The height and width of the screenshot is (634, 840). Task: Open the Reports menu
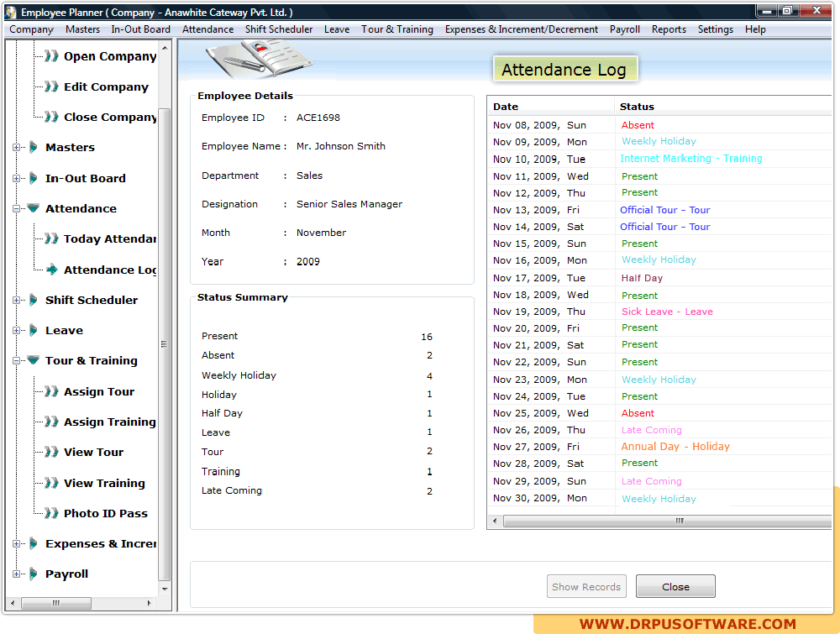(x=669, y=29)
